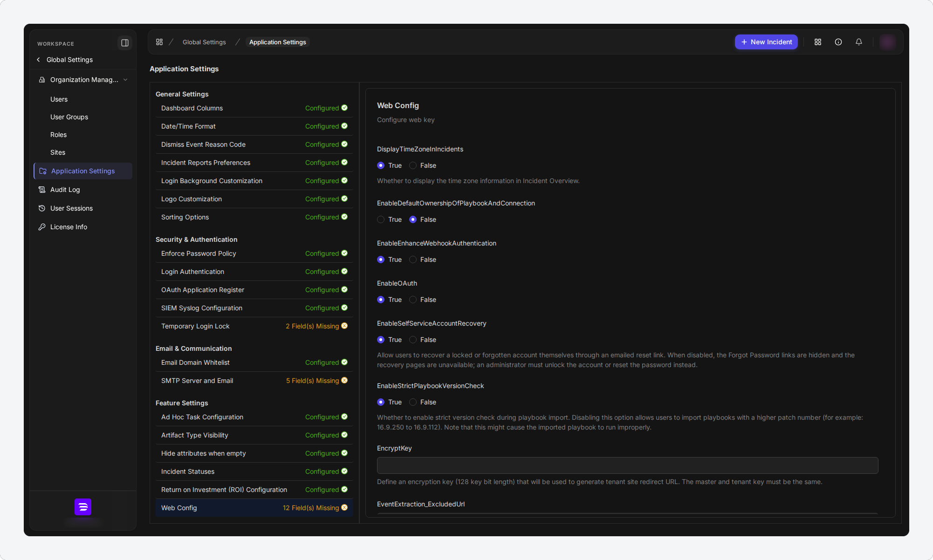Click the info circle icon in top bar
Image resolution: width=933 pixels, height=560 pixels.
[x=838, y=42]
